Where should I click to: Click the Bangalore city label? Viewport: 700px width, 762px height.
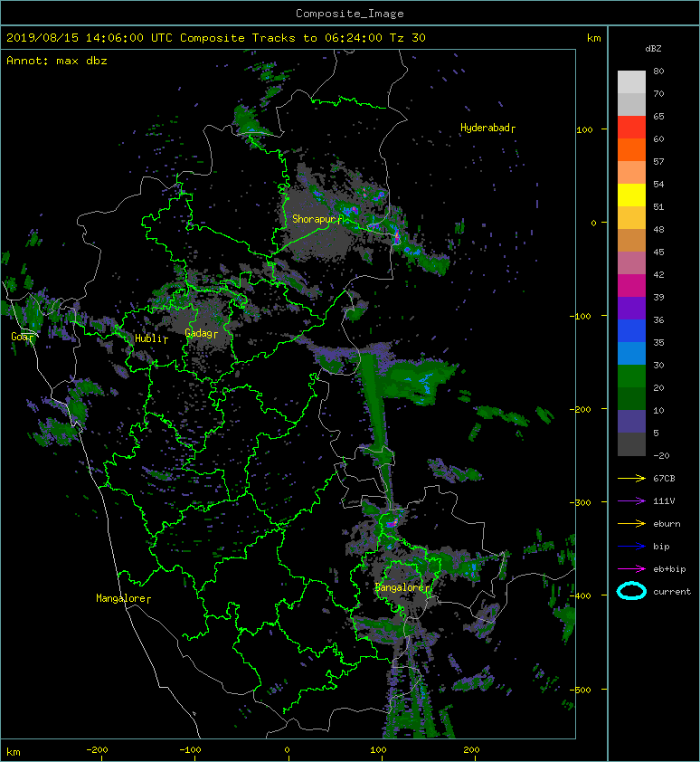(x=401, y=587)
